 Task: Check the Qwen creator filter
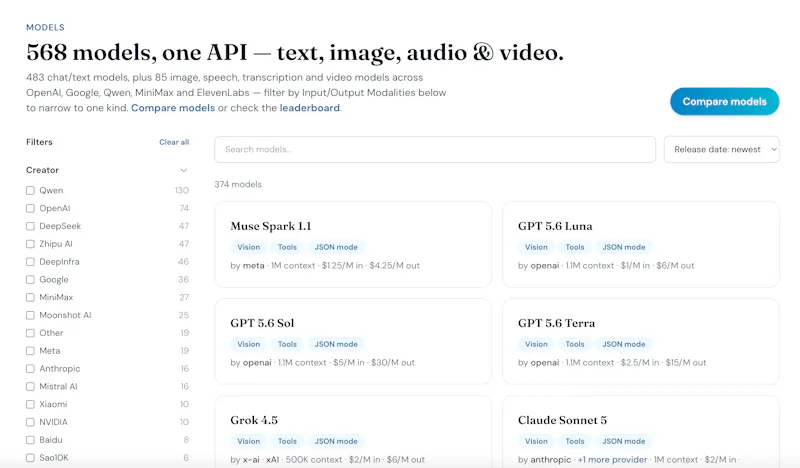pyautogui.click(x=30, y=190)
